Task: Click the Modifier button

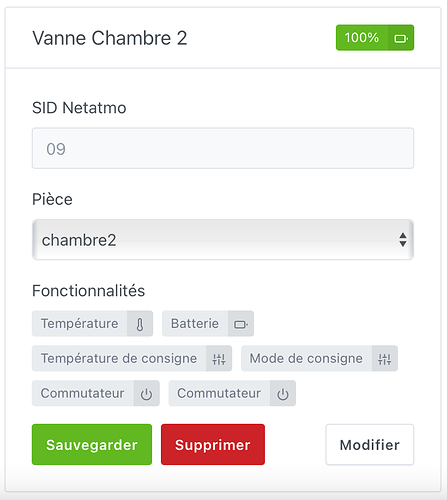Action: click(370, 445)
